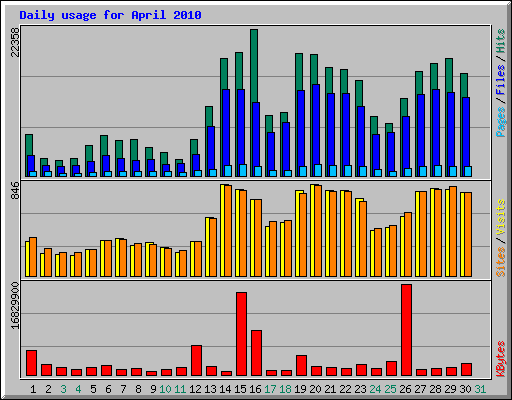Image resolution: width=512 pixels, height=400 pixels.
Task: Click the 16829900 KBytes axis value
Action: coord(15,305)
